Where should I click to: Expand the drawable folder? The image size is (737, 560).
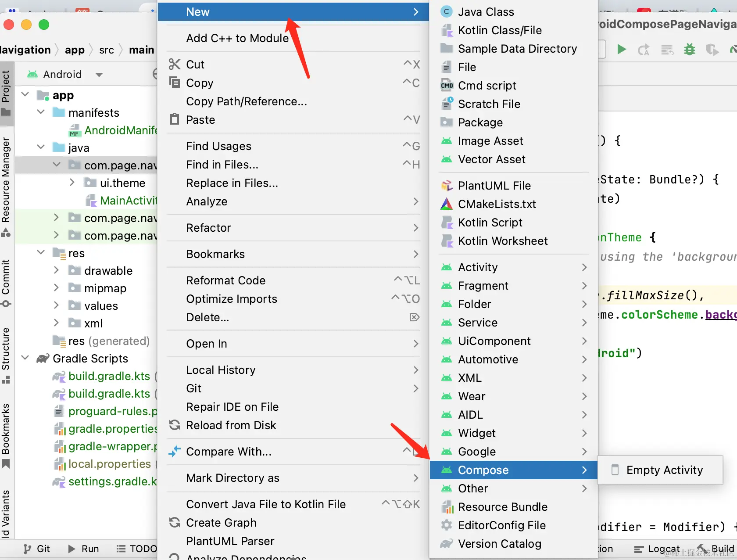click(x=56, y=270)
